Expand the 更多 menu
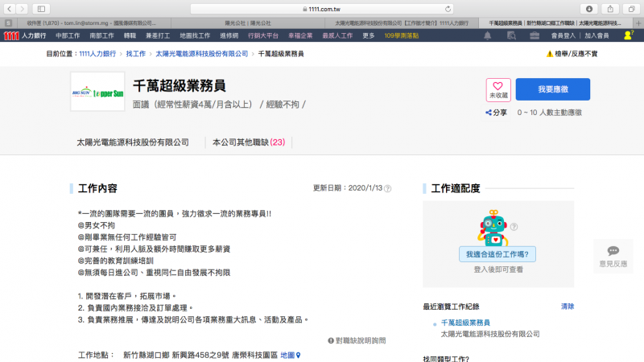Viewport: 644px width, 362px height. (x=369, y=35)
